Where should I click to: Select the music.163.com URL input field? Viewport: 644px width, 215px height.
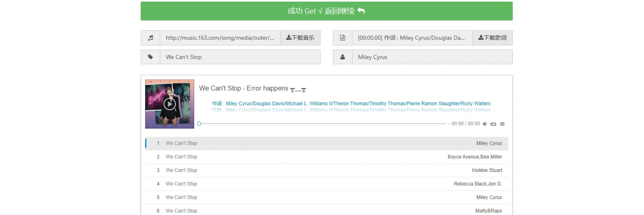pos(220,38)
